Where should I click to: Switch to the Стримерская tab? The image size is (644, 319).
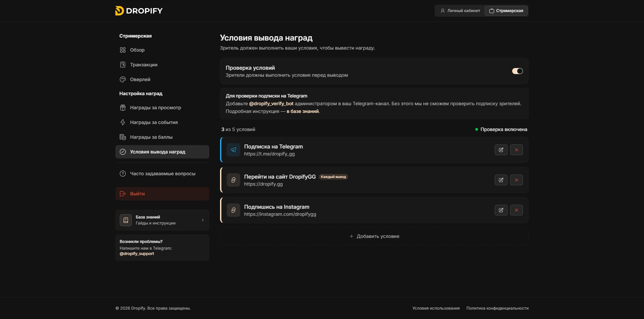coord(506,11)
